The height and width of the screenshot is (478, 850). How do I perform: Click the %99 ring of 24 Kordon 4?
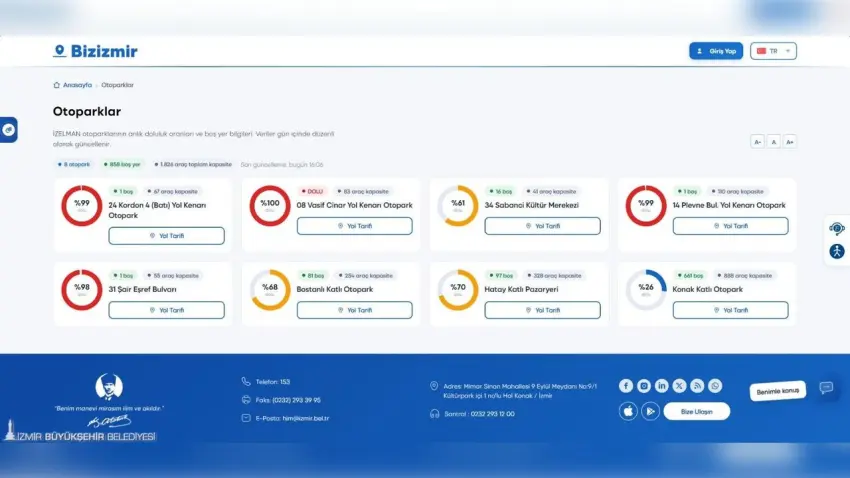click(82, 206)
